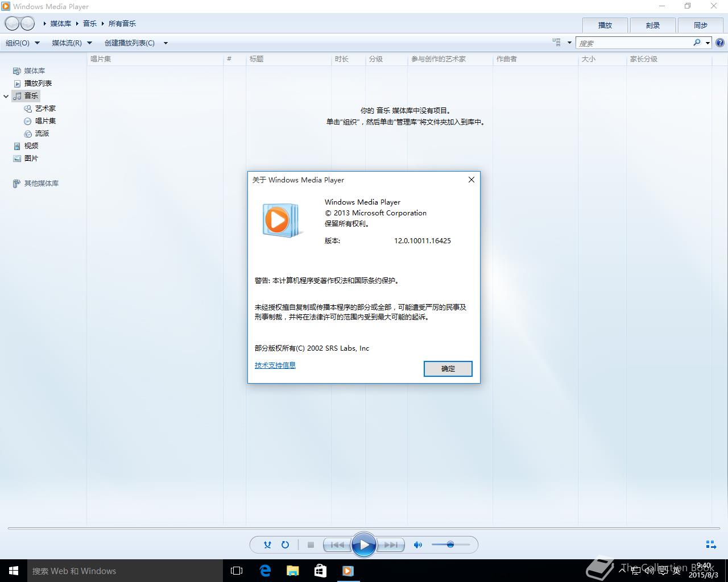Open the Windows Start button
This screenshot has width=728, height=582.
[14, 571]
